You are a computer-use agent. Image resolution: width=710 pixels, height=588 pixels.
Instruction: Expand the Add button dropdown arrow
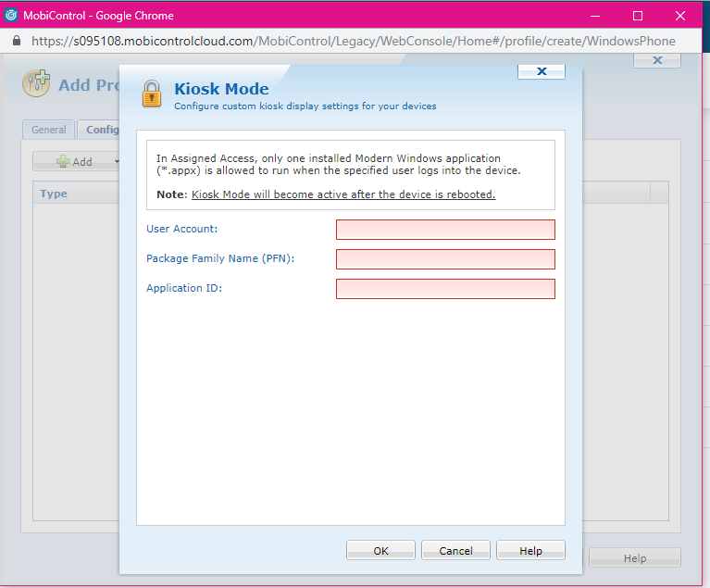tap(117, 161)
